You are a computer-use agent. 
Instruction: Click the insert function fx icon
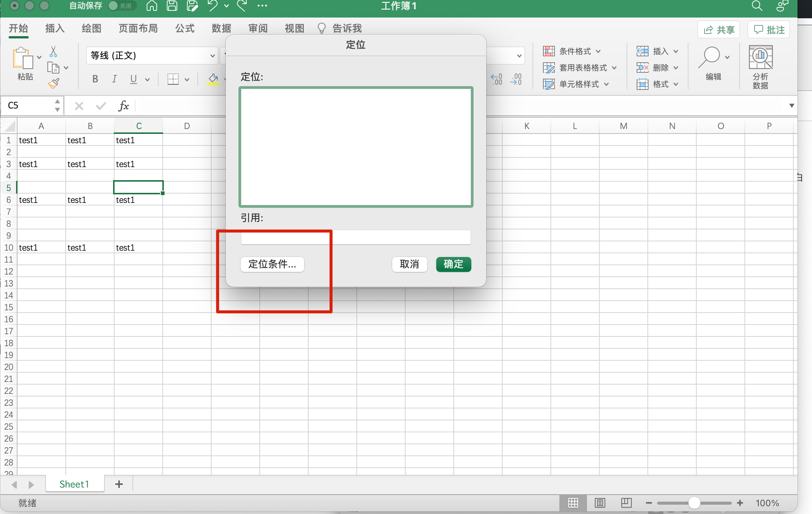click(123, 106)
